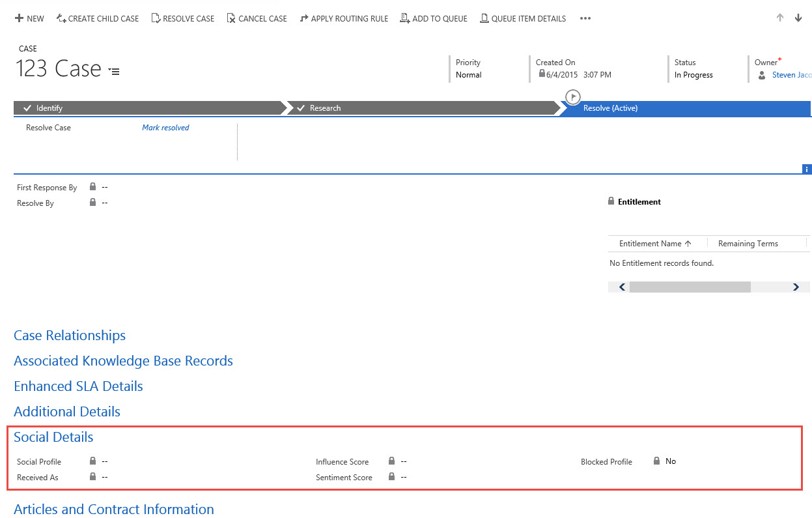Open Queue Item Details
The height and width of the screenshot is (518, 812).
click(x=523, y=18)
